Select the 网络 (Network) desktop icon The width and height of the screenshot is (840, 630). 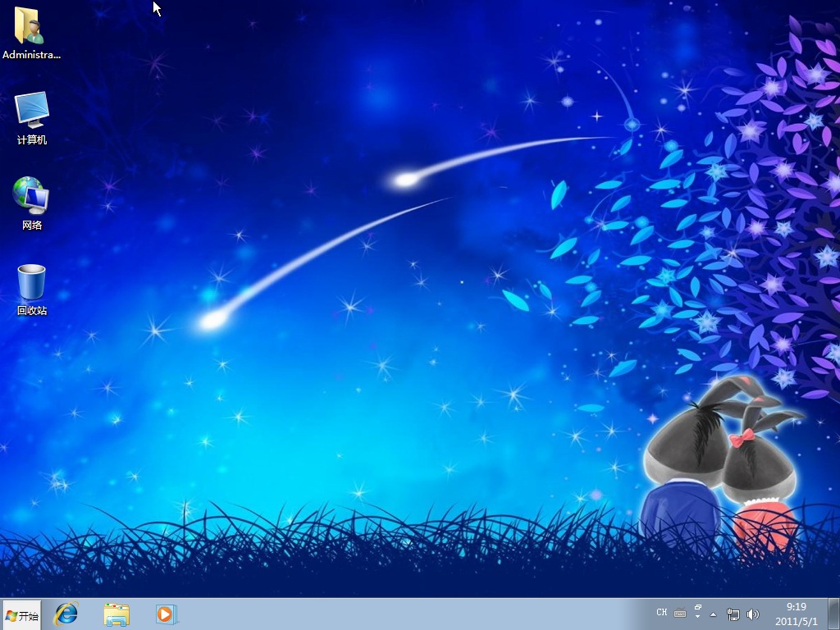tap(32, 203)
